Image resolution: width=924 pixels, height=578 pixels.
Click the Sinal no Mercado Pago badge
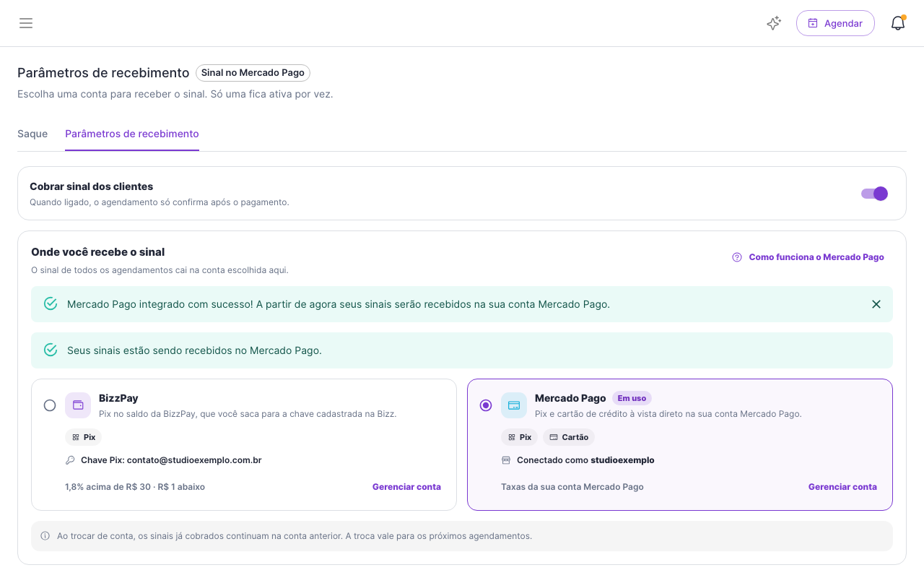[253, 73]
